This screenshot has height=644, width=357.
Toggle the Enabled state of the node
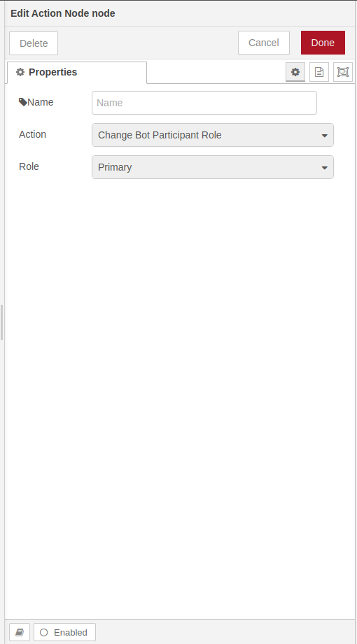pyautogui.click(x=64, y=632)
